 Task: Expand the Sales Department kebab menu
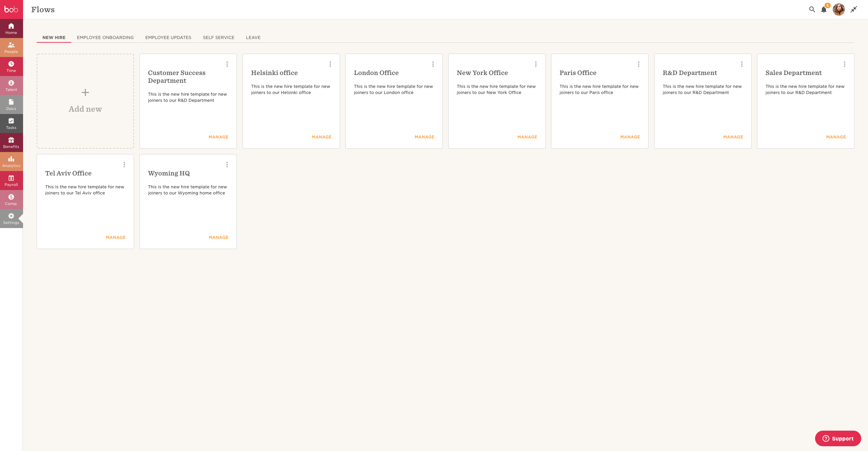point(844,64)
